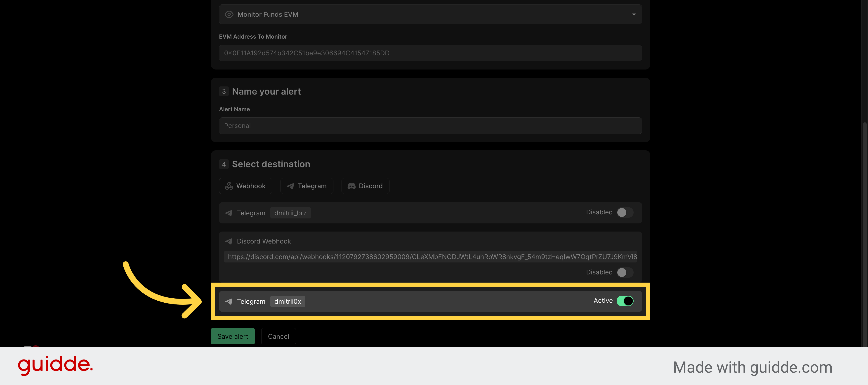Click the send icon next to Discord Webhook

click(x=229, y=241)
